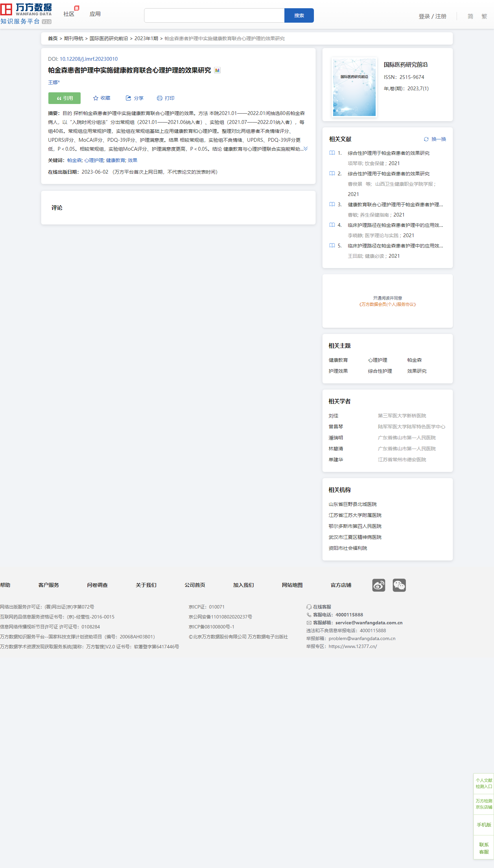
Task: Open footer 网站地图 link
Action: [x=292, y=585]
